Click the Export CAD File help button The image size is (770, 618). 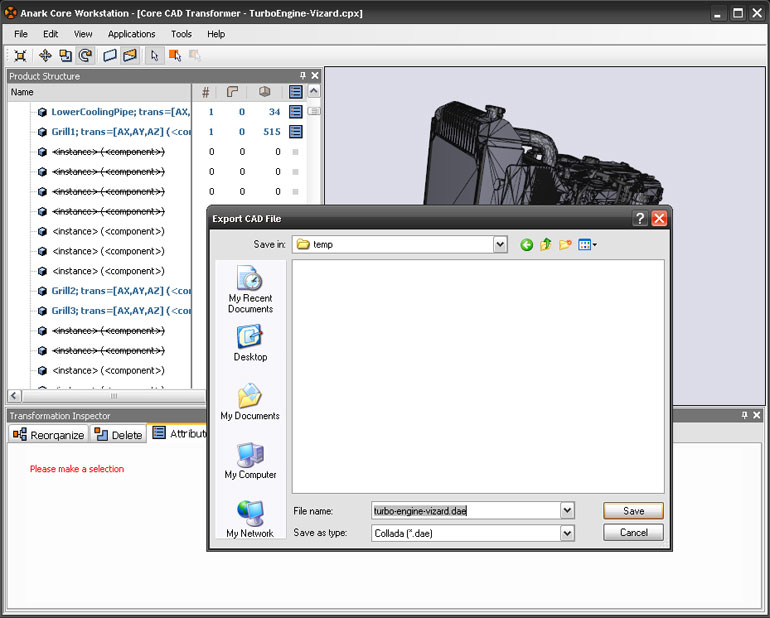pyautogui.click(x=640, y=219)
